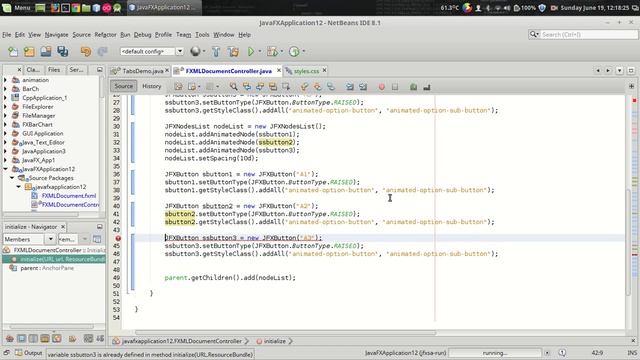
Task: Click the Shift Line Left icon
Action: 350,87
